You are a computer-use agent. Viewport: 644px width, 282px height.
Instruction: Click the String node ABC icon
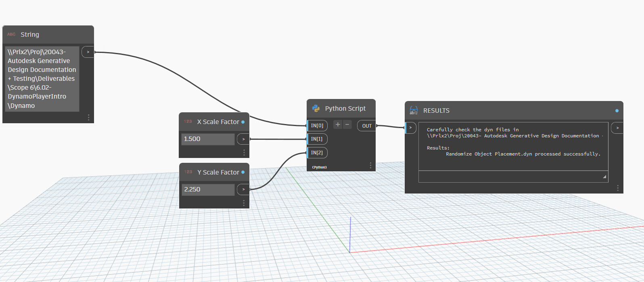pyautogui.click(x=11, y=34)
